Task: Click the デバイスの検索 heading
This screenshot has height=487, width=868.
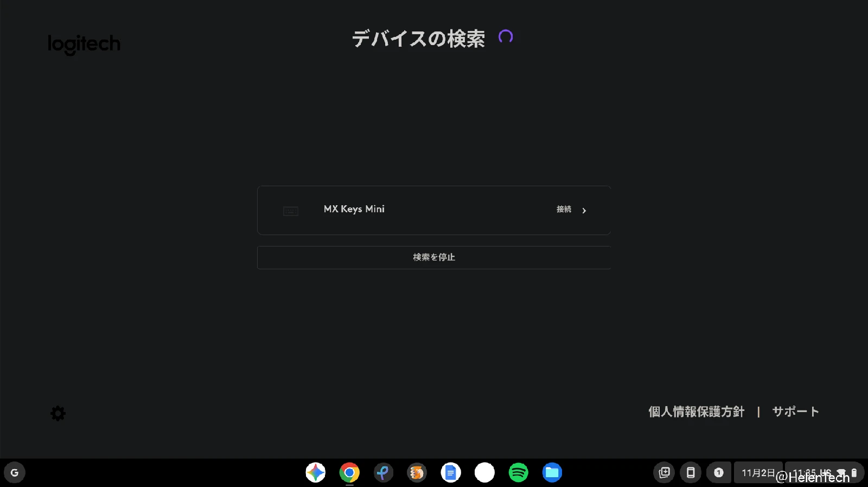Action: point(418,39)
